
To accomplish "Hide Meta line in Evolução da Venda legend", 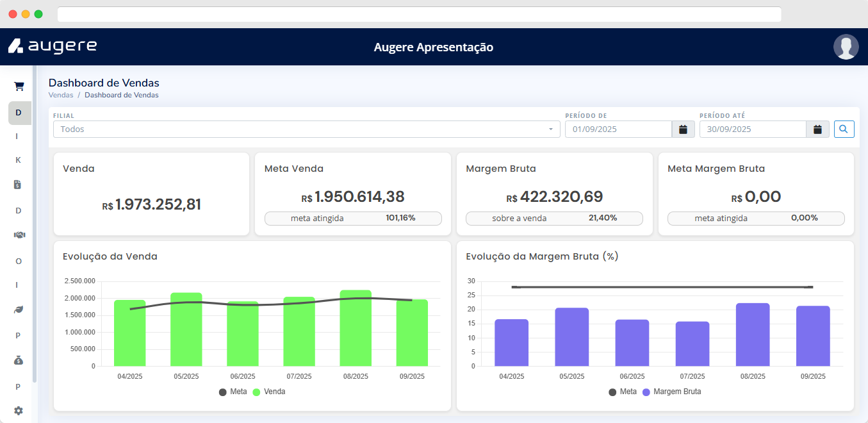I will [x=233, y=392].
